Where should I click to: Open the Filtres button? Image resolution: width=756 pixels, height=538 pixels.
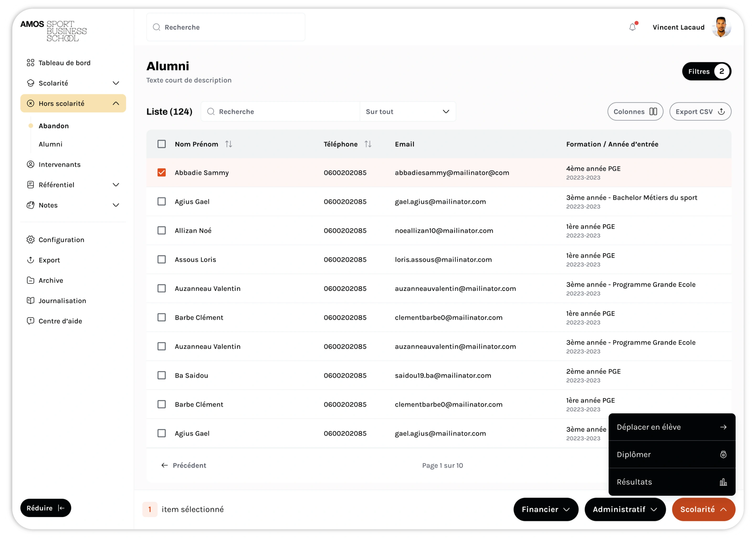[706, 71]
